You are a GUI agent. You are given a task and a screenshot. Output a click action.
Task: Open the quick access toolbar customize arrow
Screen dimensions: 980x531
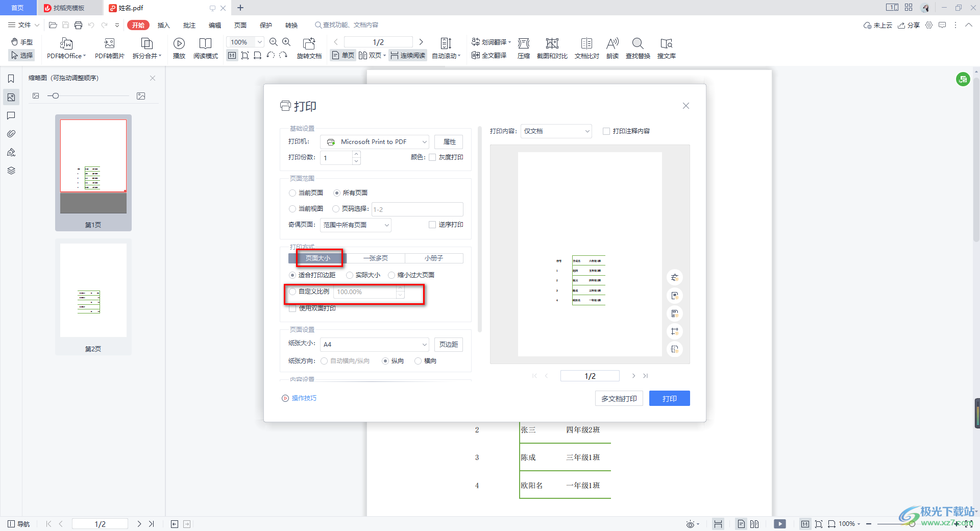click(117, 25)
